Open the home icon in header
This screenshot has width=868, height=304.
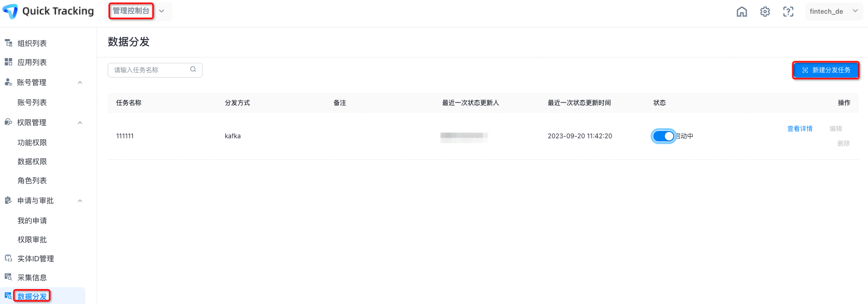point(742,12)
